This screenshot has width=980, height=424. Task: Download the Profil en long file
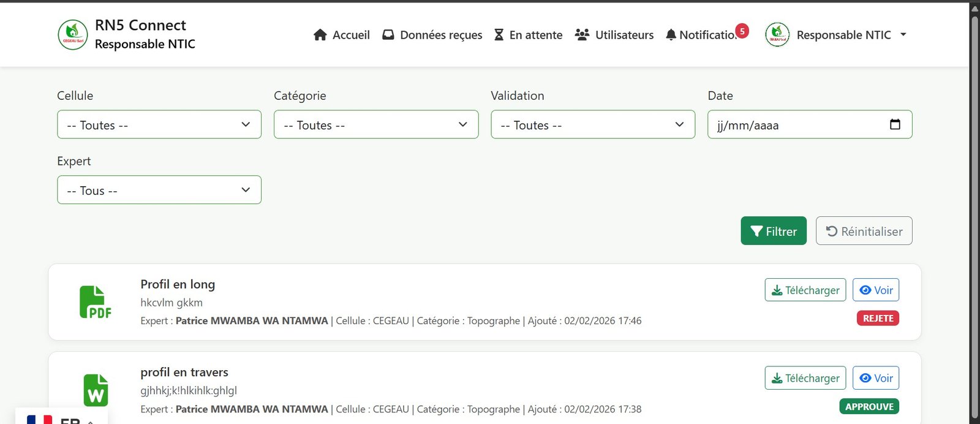805,290
